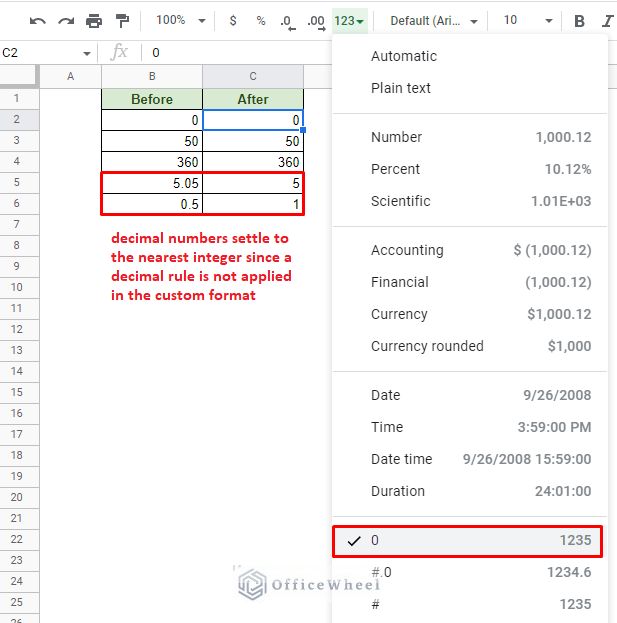The width and height of the screenshot is (617, 623).
Task: Click the select-all corner box
Action: click(19, 76)
